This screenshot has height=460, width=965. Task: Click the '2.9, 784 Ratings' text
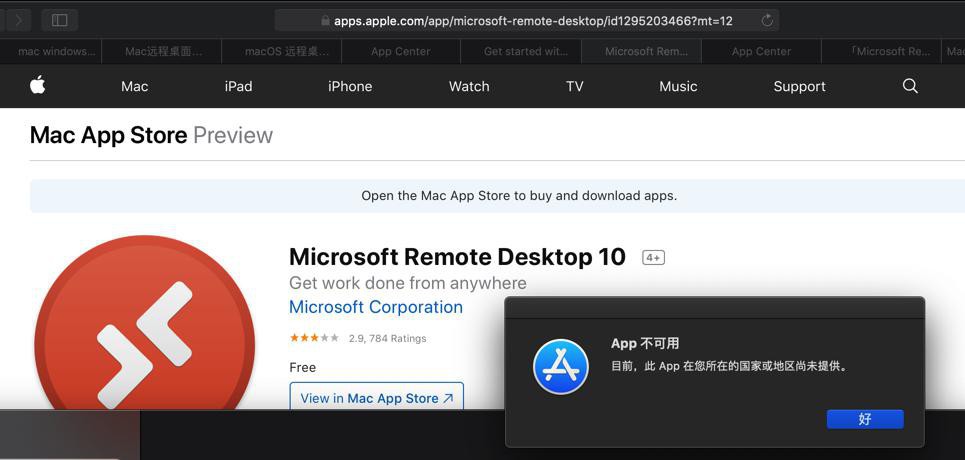point(387,338)
